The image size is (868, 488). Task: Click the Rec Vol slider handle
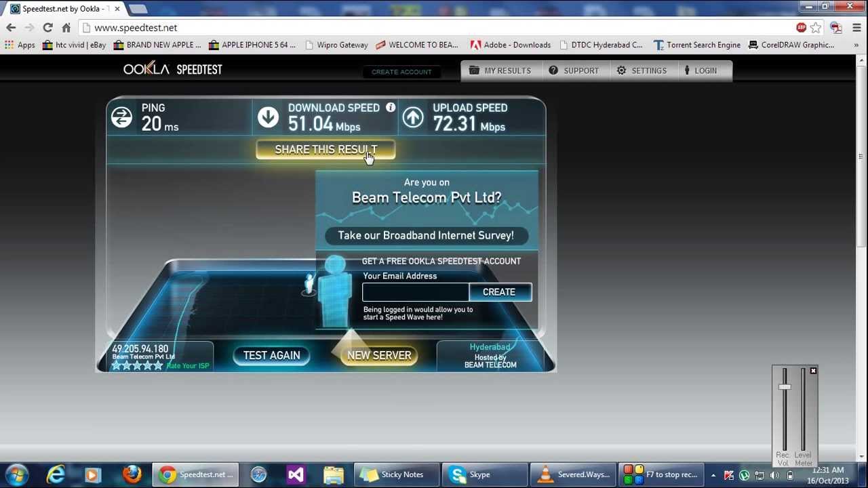785,387
